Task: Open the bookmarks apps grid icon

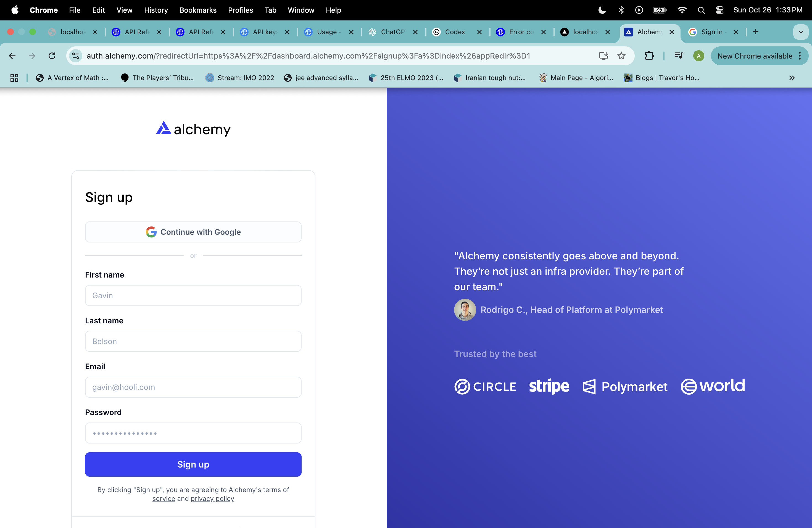Action: (x=14, y=78)
